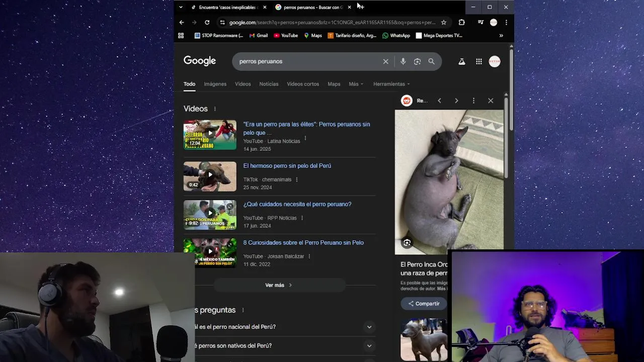644x362 pixels.
Task: Open the YouTube bookmark
Action: (x=286, y=36)
